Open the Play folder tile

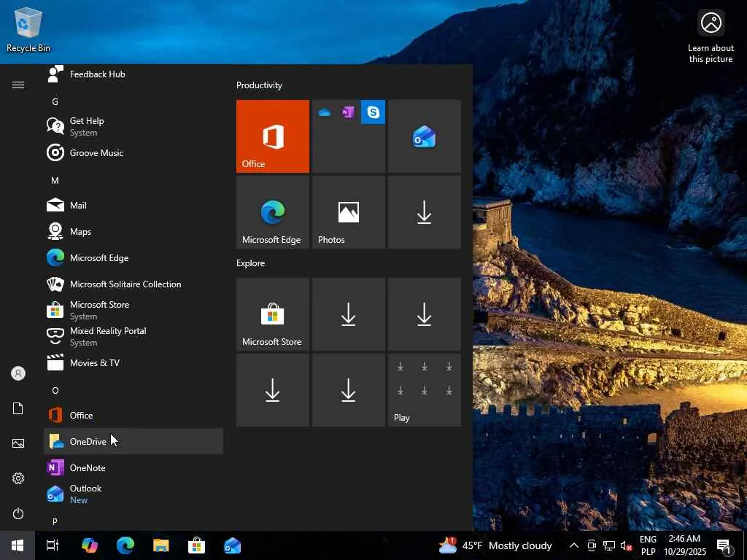(x=425, y=390)
